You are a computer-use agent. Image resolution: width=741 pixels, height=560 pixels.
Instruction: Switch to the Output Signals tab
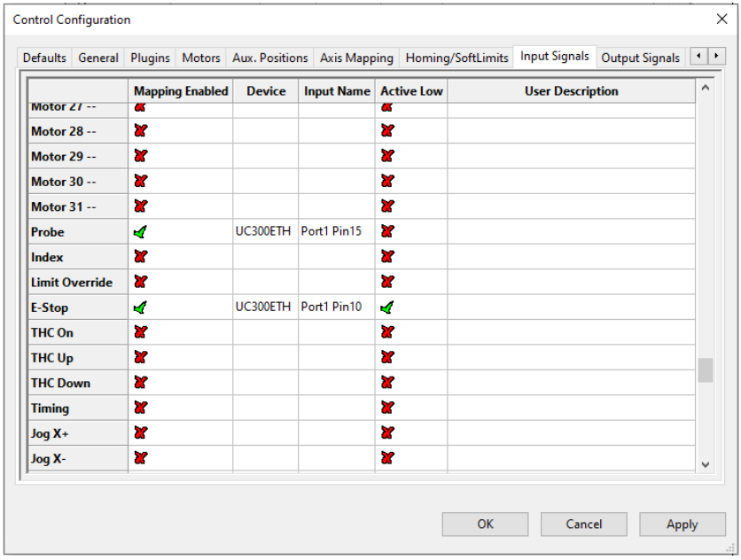[640, 58]
